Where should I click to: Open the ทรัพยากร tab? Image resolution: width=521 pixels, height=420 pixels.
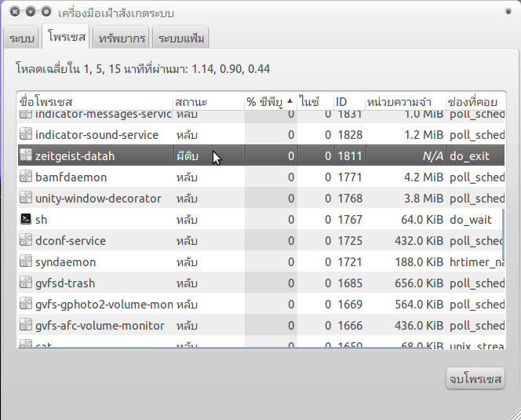(121, 38)
